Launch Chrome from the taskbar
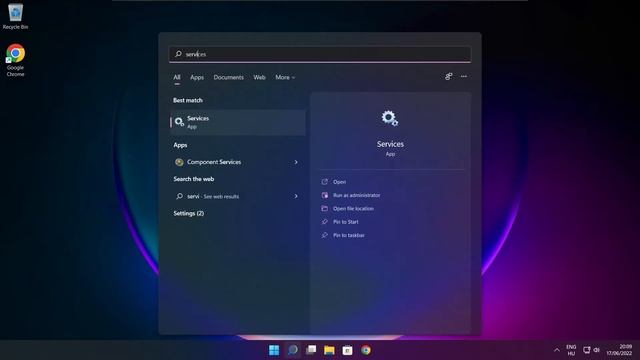This screenshot has height=360, width=640. 366,350
